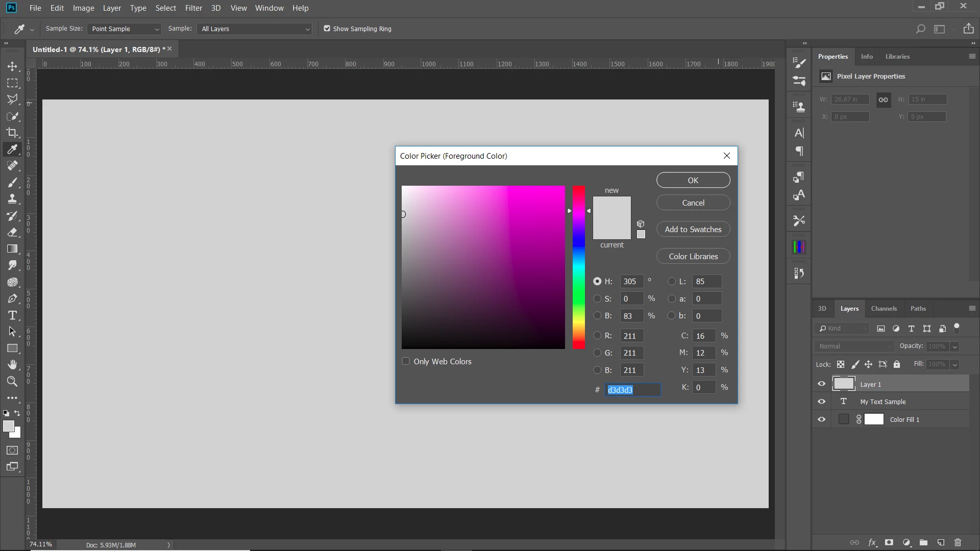980x551 pixels.
Task: Click the trash icon in the Layers panel
Action: 958,542
